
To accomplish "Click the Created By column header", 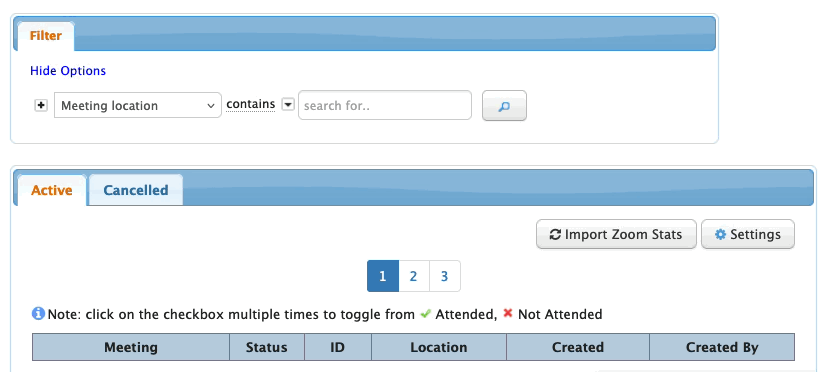I will coord(722,347).
